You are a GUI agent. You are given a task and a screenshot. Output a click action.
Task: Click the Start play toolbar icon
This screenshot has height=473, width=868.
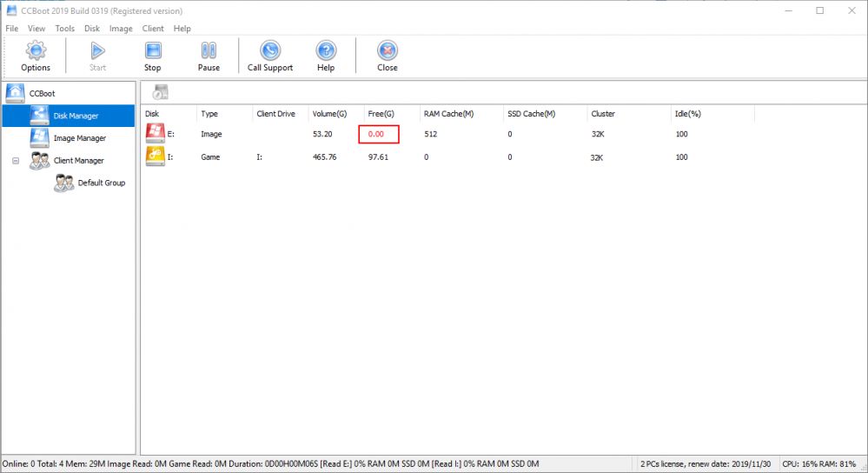(x=97, y=51)
